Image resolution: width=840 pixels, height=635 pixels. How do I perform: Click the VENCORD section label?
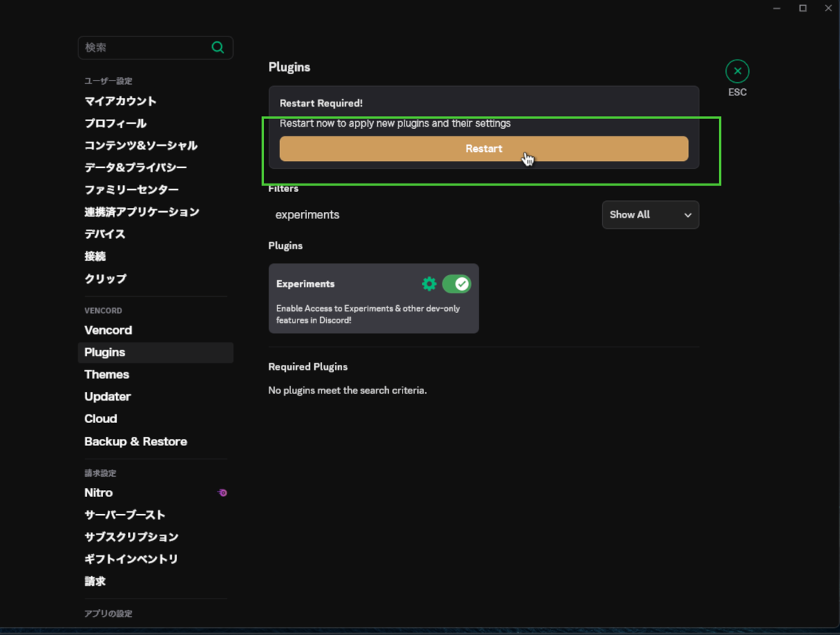click(x=103, y=311)
